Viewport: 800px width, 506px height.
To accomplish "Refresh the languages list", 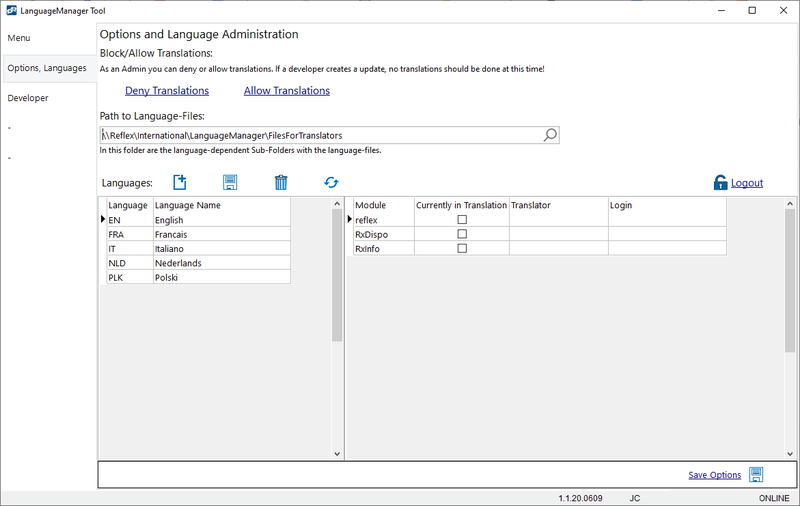I will 331,182.
